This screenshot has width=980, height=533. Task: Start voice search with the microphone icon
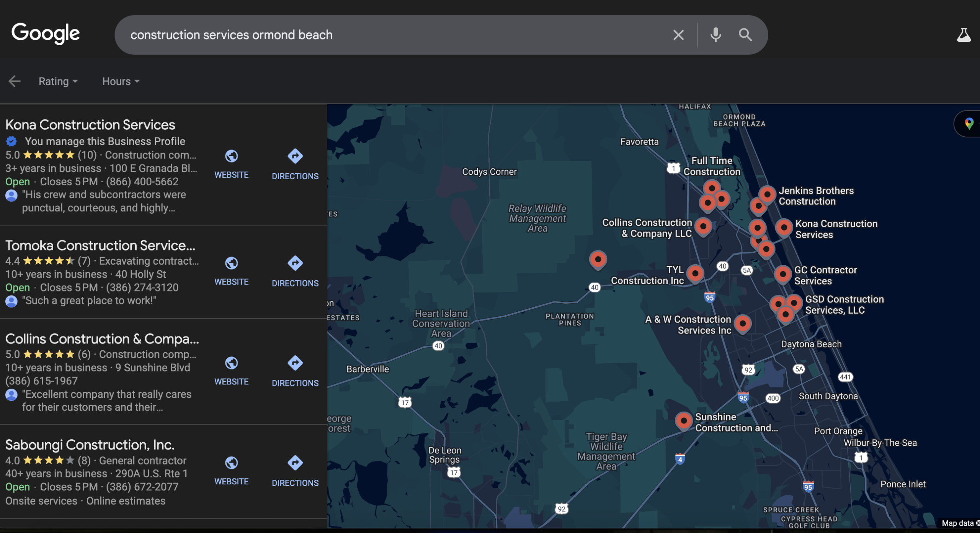715,35
